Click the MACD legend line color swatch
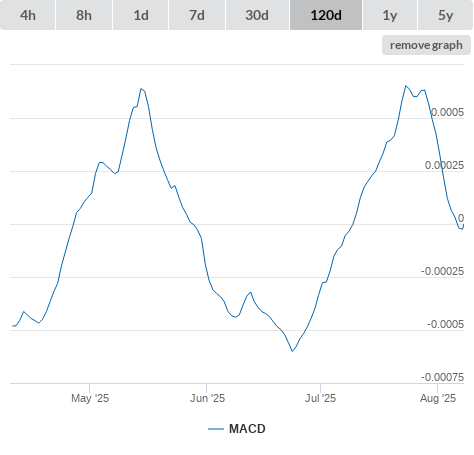 pyautogui.click(x=216, y=429)
